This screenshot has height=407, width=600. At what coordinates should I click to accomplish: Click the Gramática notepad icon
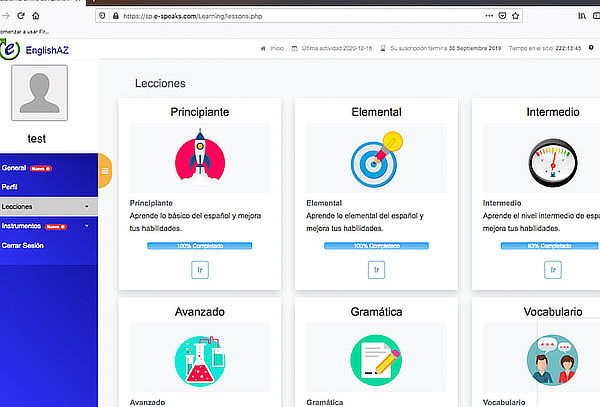click(375, 359)
